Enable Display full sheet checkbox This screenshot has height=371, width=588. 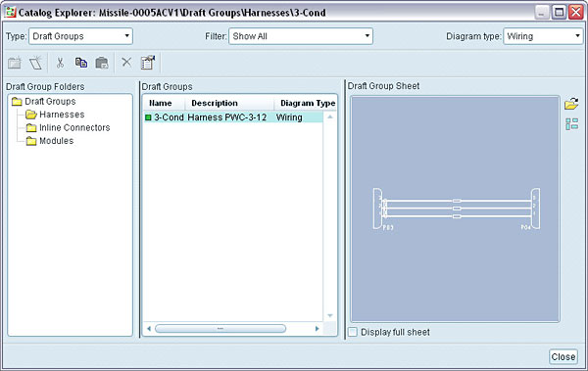(353, 332)
